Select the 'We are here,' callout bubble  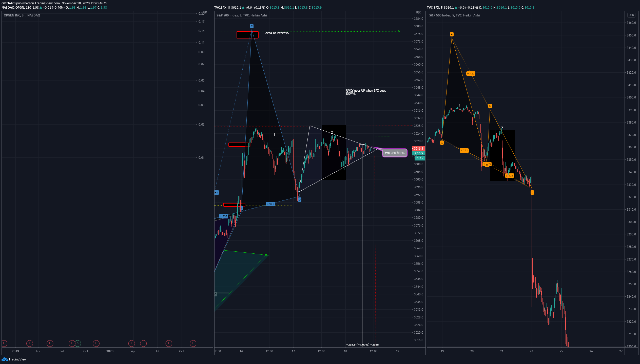click(395, 153)
